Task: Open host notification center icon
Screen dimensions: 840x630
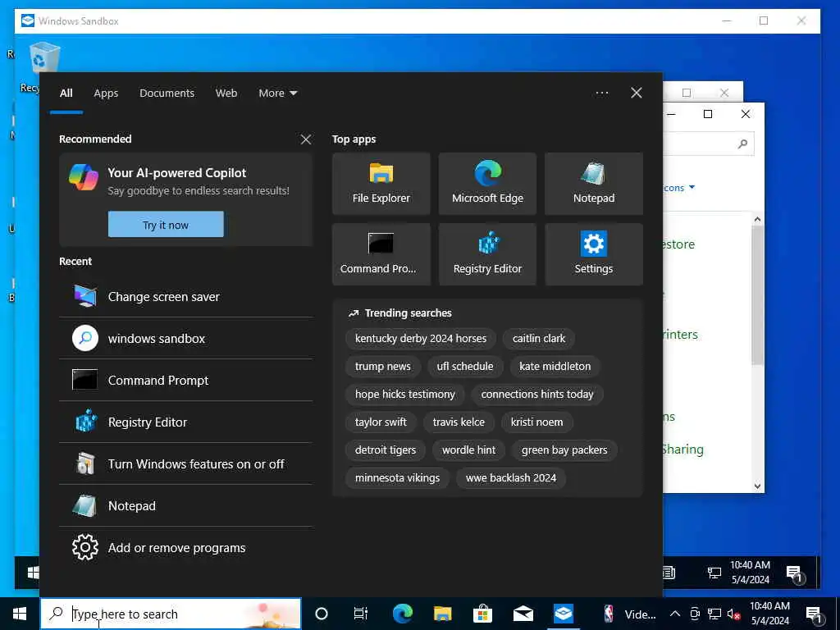Action: (813, 614)
